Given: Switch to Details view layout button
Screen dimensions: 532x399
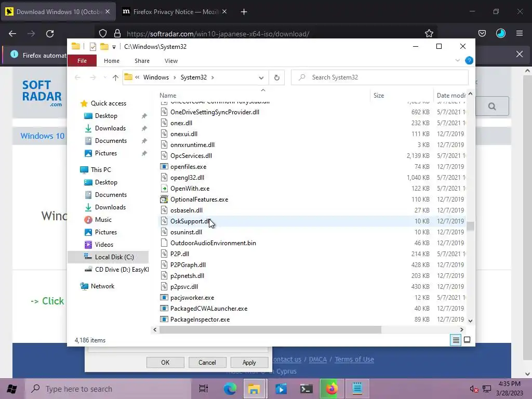Looking at the screenshot, I should coord(456,340).
